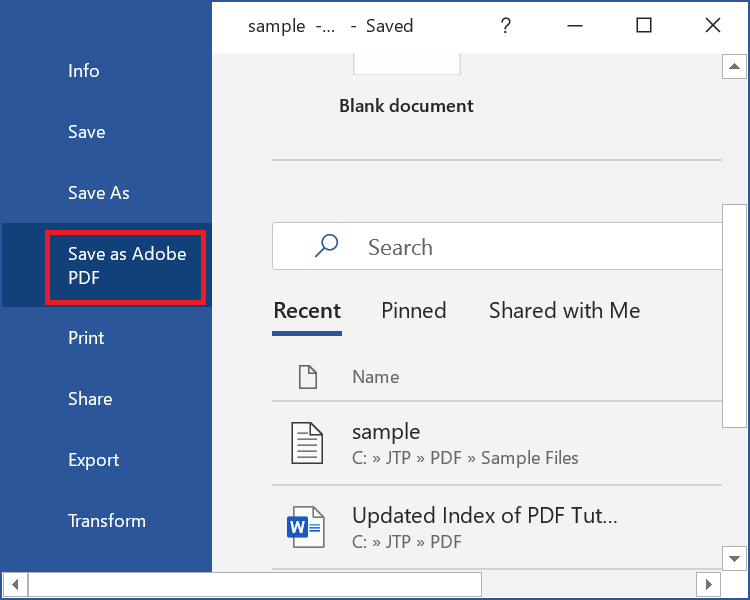Click the text document icon beside sample
This screenshot has height=600, width=750.
pyautogui.click(x=307, y=443)
